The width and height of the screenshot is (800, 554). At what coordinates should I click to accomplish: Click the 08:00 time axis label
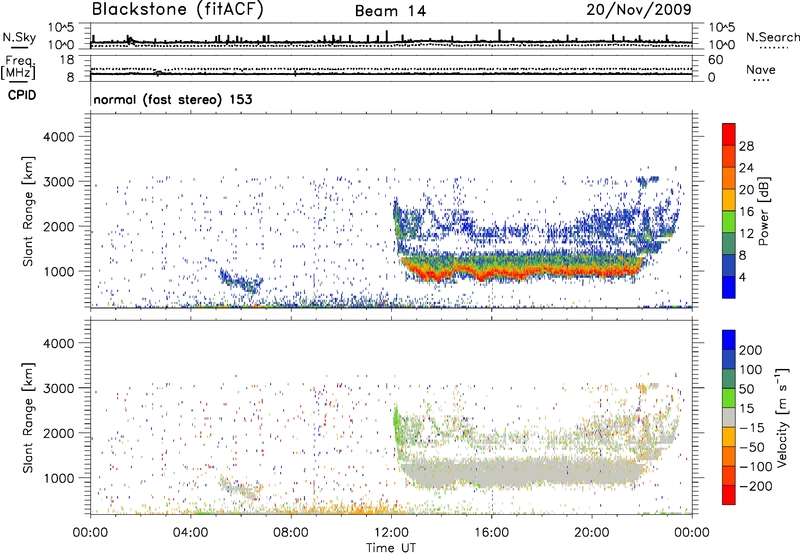tap(291, 533)
